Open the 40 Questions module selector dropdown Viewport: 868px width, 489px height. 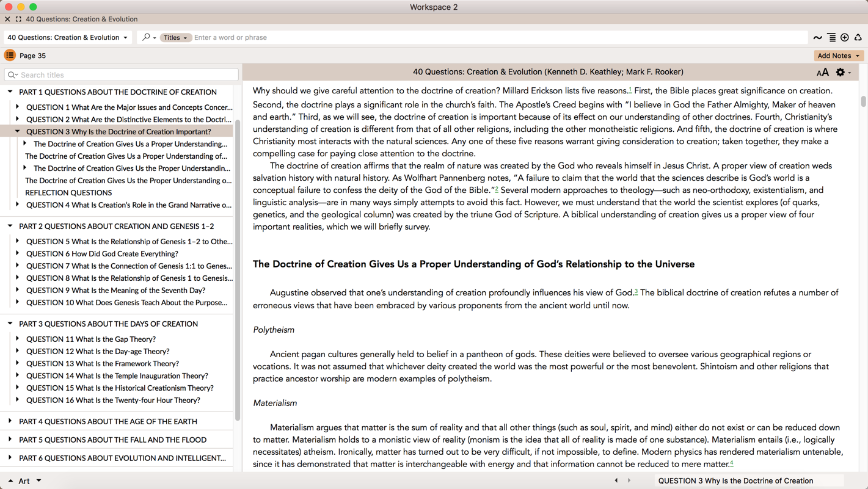coord(67,37)
